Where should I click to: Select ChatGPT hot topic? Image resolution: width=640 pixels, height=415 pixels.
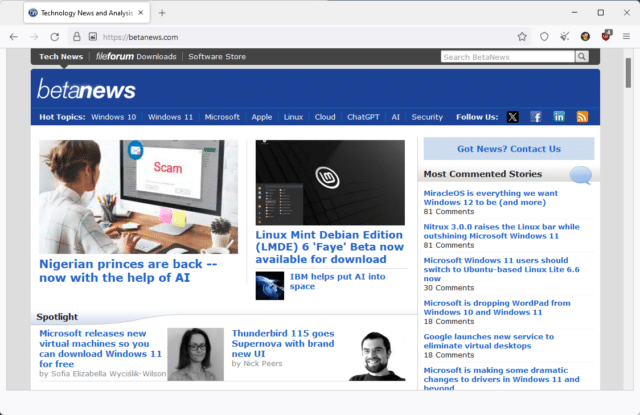[x=363, y=117]
